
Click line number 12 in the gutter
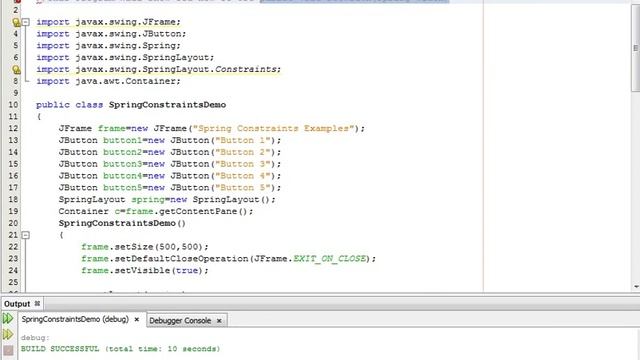click(x=13, y=129)
